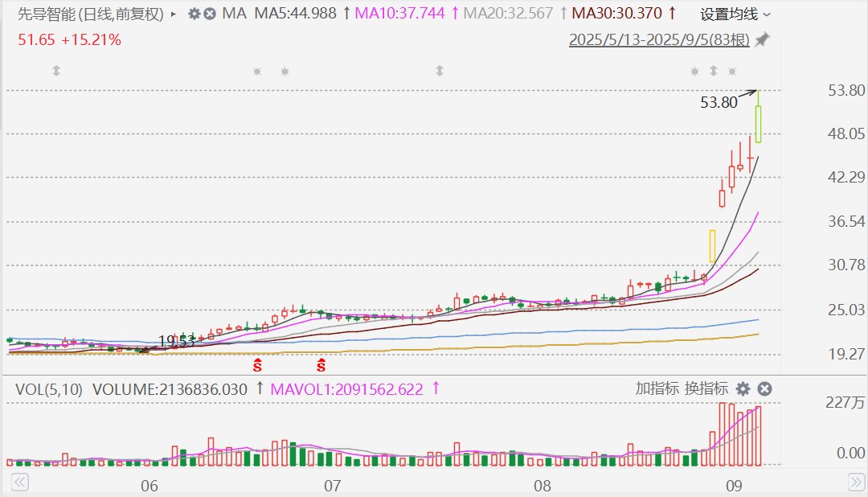
Task: Click the pin icon beside date range
Action: [x=762, y=39]
